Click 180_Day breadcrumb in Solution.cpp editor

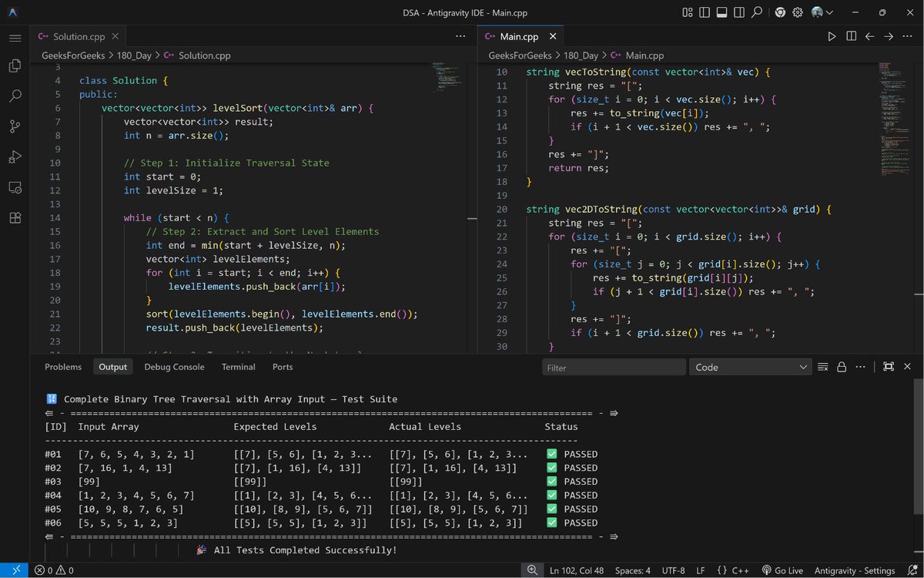point(135,55)
